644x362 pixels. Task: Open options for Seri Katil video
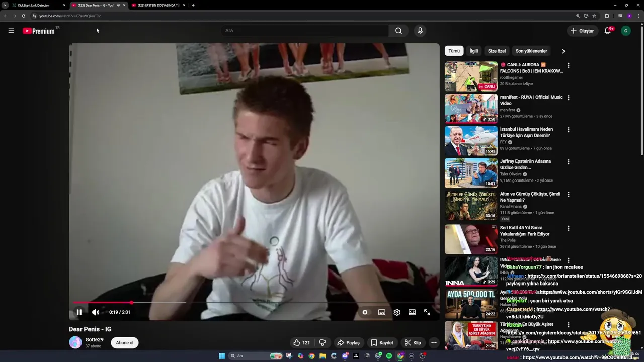[x=569, y=228]
